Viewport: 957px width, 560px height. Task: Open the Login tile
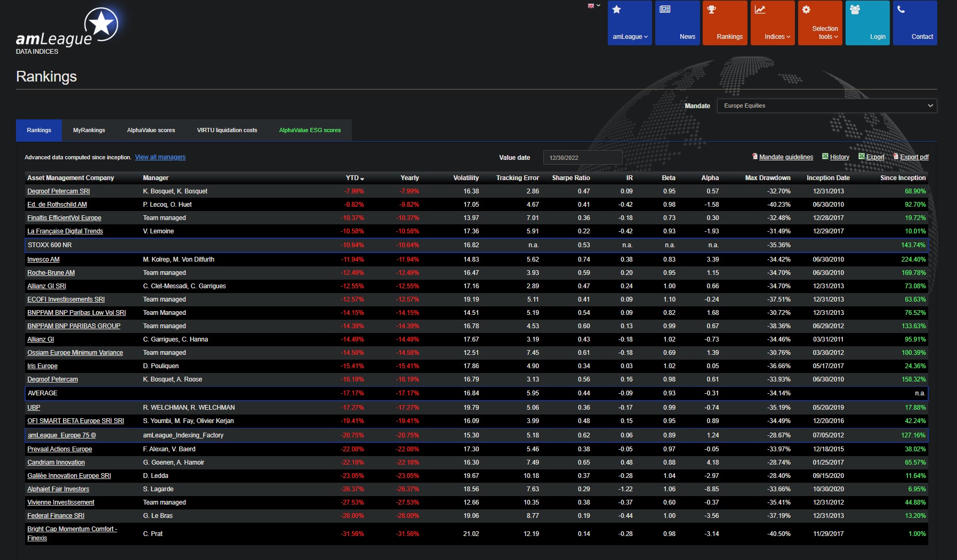(867, 23)
